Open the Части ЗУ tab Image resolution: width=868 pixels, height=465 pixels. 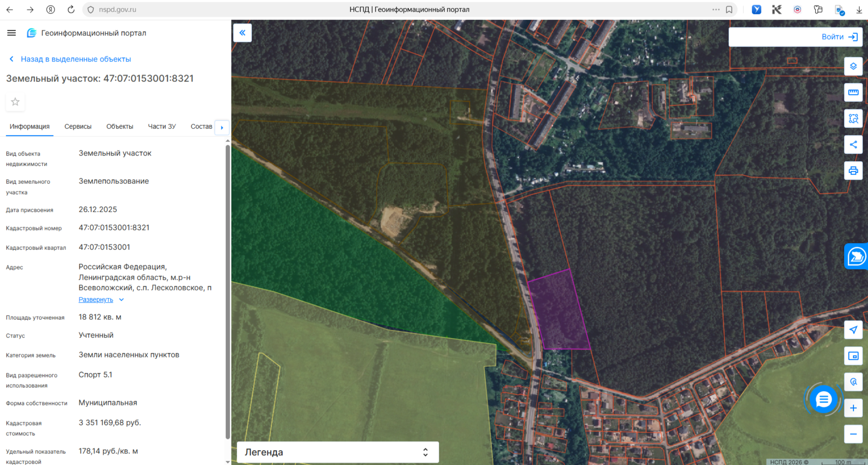click(x=162, y=127)
